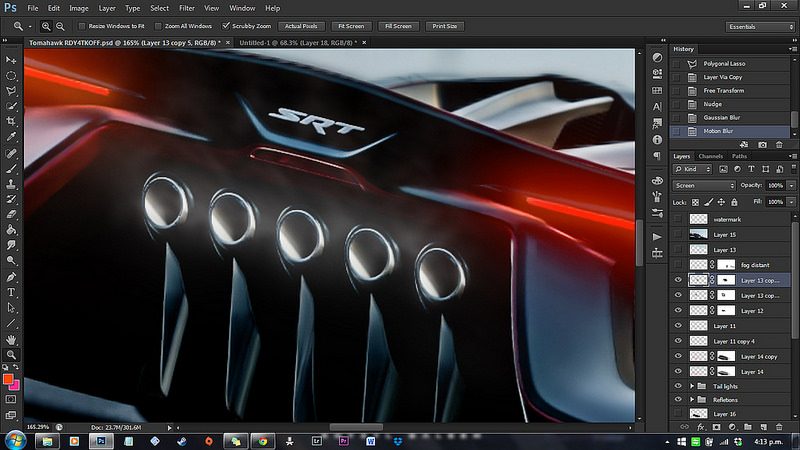The height and width of the screenshot is (450, 800).
Task: Select the Move tool
Action: [11, 60]
